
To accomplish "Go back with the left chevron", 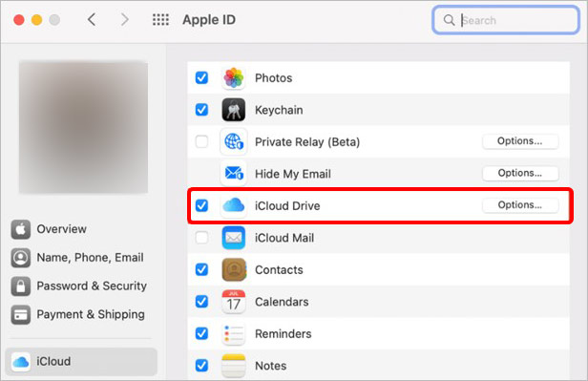I will tap(92, 19).
